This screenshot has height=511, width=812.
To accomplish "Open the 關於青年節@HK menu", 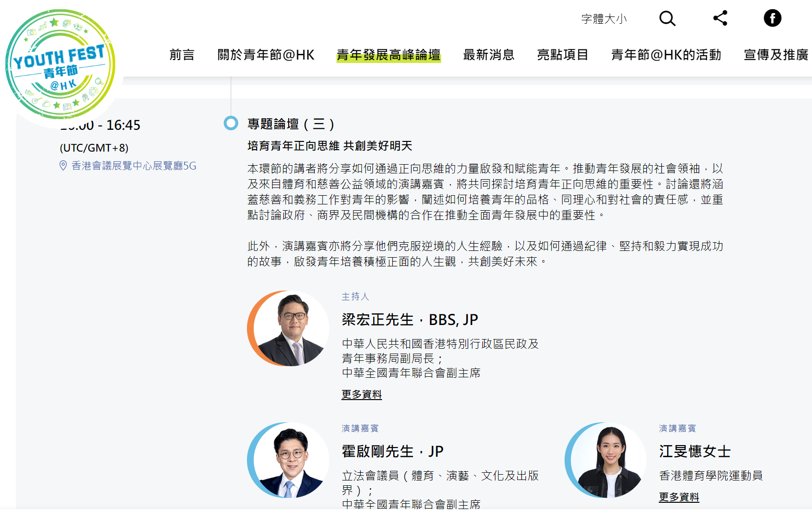I will 266,55.
